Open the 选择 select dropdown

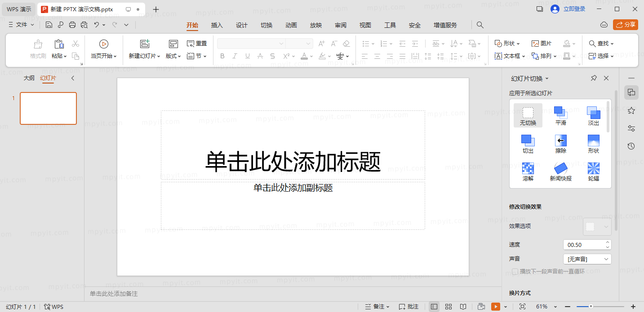pos(601,56)
